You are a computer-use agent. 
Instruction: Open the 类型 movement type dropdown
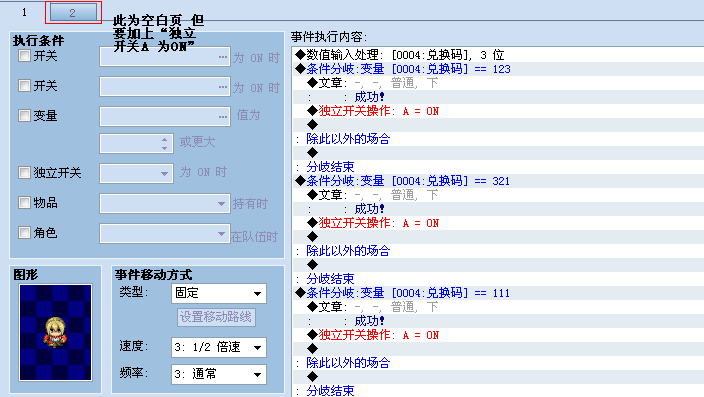pos(219,294)
